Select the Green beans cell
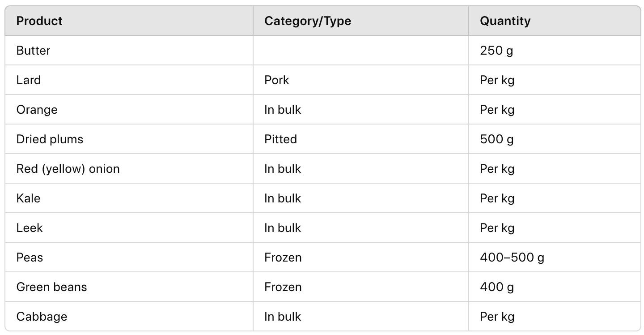Image resolution: width=644 pixels, height=335 pixels. [51, 287]
